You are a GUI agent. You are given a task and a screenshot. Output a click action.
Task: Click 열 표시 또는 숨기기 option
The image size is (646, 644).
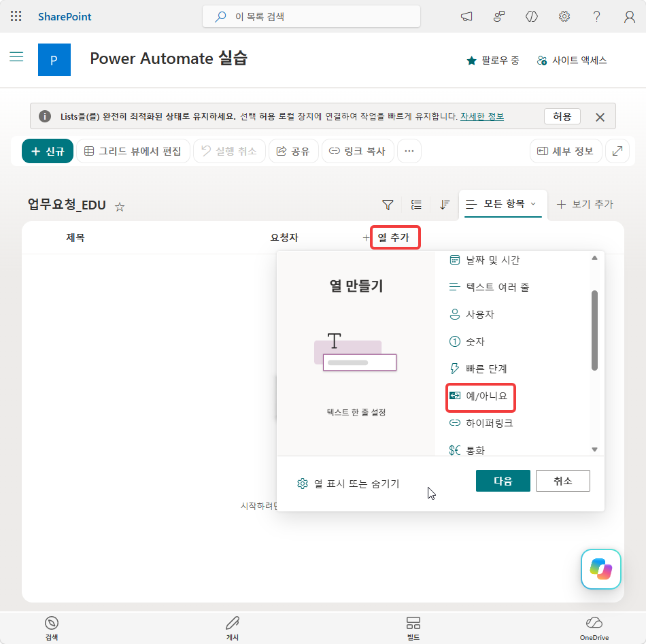pyautogui.click(x=348, y=484)
